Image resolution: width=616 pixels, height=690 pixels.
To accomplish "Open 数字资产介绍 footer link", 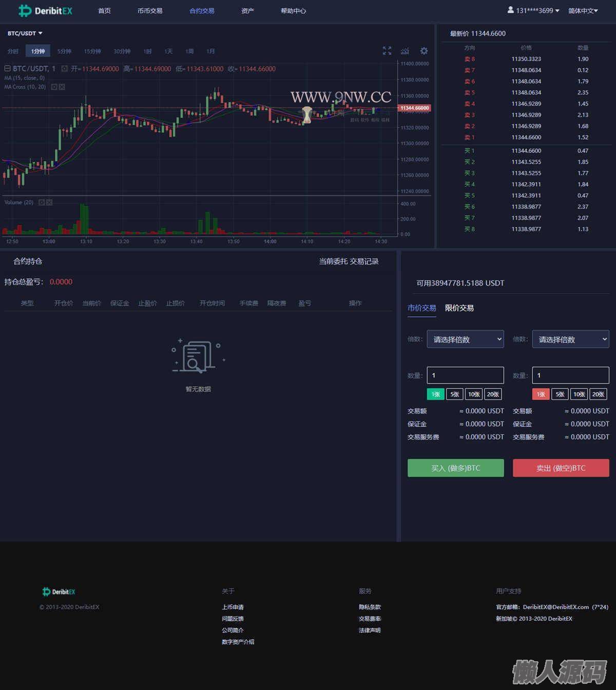I will tap(238, 642).
